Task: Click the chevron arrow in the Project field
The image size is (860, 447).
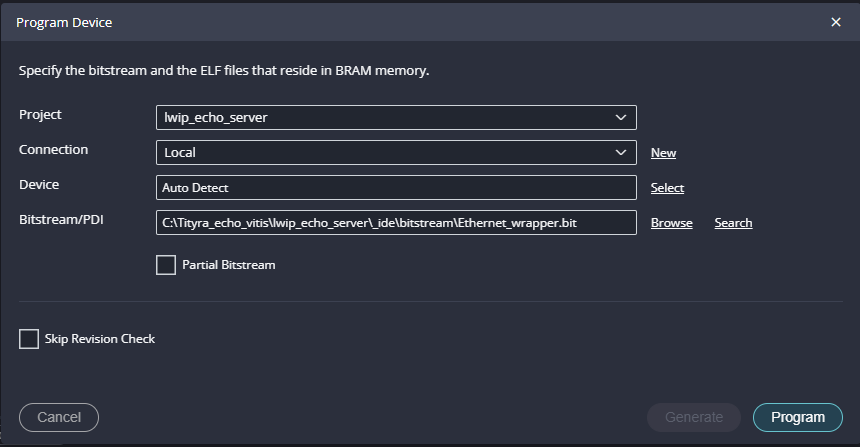Action: [x=621, y=118]
